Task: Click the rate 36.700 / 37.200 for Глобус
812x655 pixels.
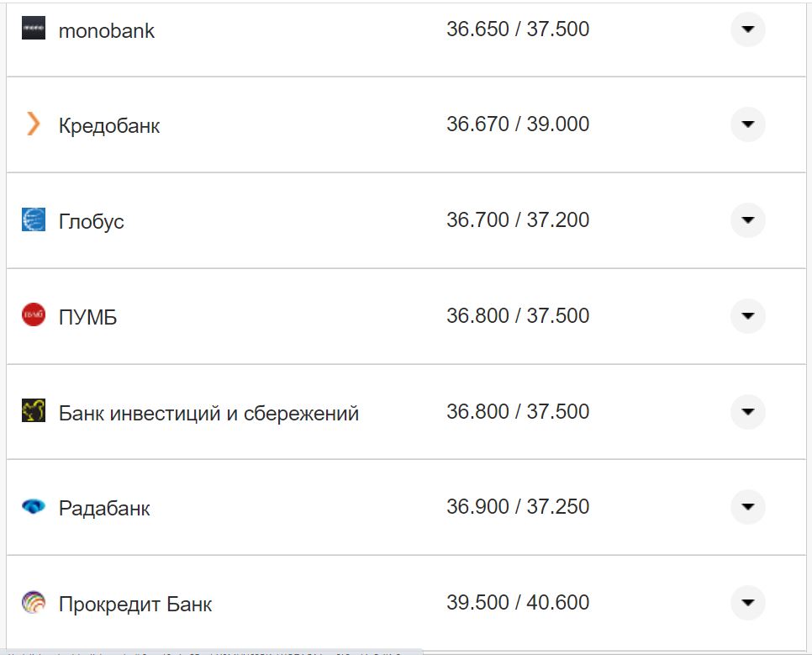Action: pyautogui.click(x=519, y=219)
